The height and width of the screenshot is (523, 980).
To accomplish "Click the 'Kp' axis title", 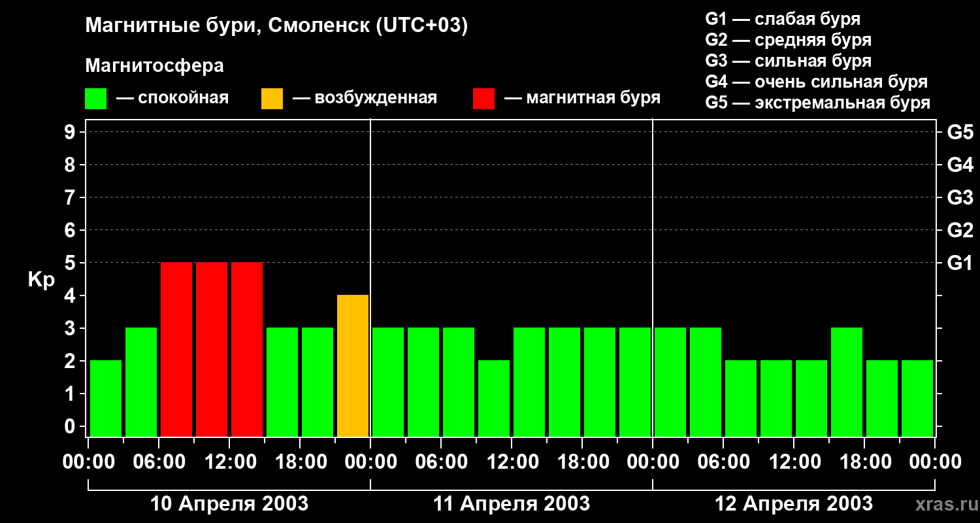I will (x=41, y=280).
